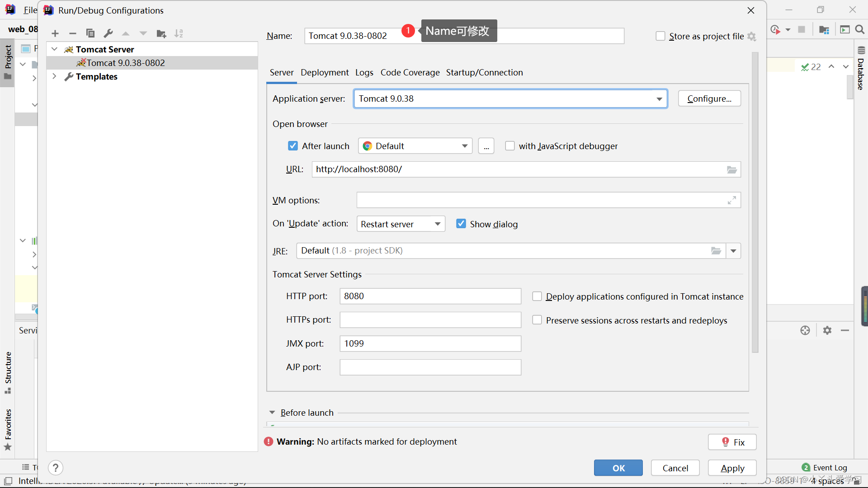
Task: Click the Apply button
Action: pyautogui.click(x=732, y=468)
